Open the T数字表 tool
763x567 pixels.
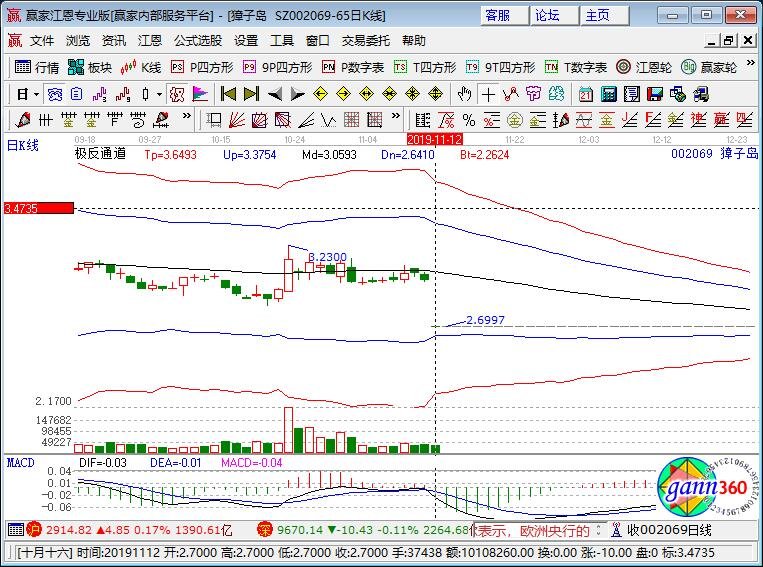coord(576,67)
